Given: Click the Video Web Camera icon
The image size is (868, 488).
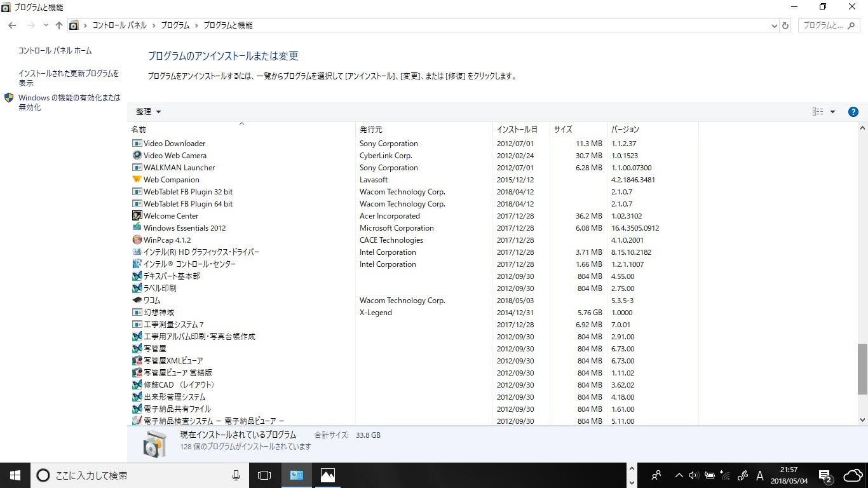Looking at the screenshot, I should pyautogui.click(x=137, y=156).
